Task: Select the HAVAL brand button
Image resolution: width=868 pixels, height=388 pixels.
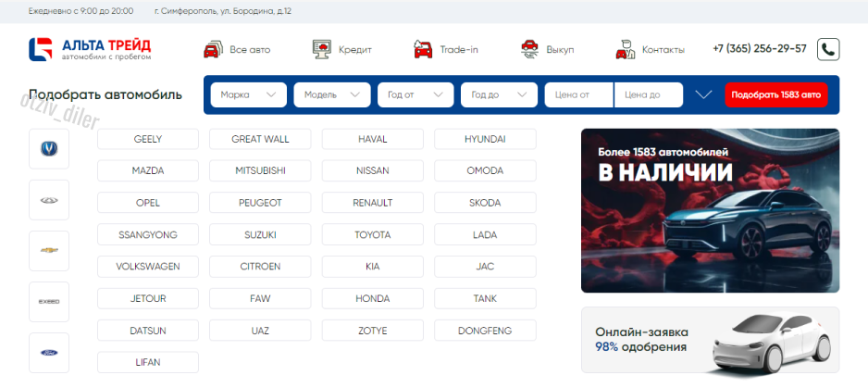Action: click(373, 139)
